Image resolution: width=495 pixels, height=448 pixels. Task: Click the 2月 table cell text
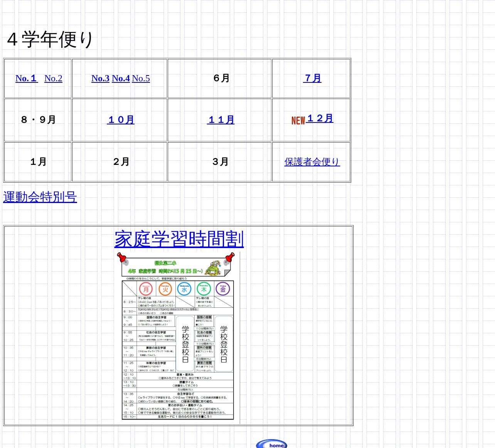121,162
